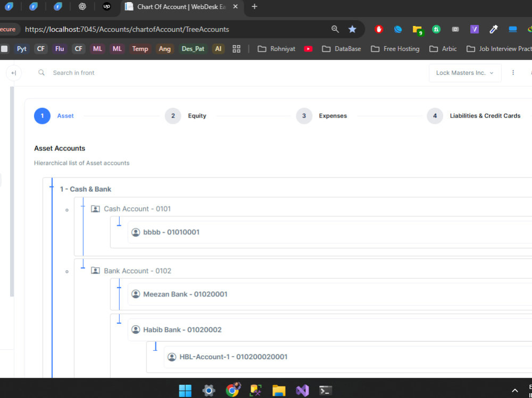Open Visual Studio from the taskbar
The height and width of the screenshot is (398, 532).
coord(302,391)
